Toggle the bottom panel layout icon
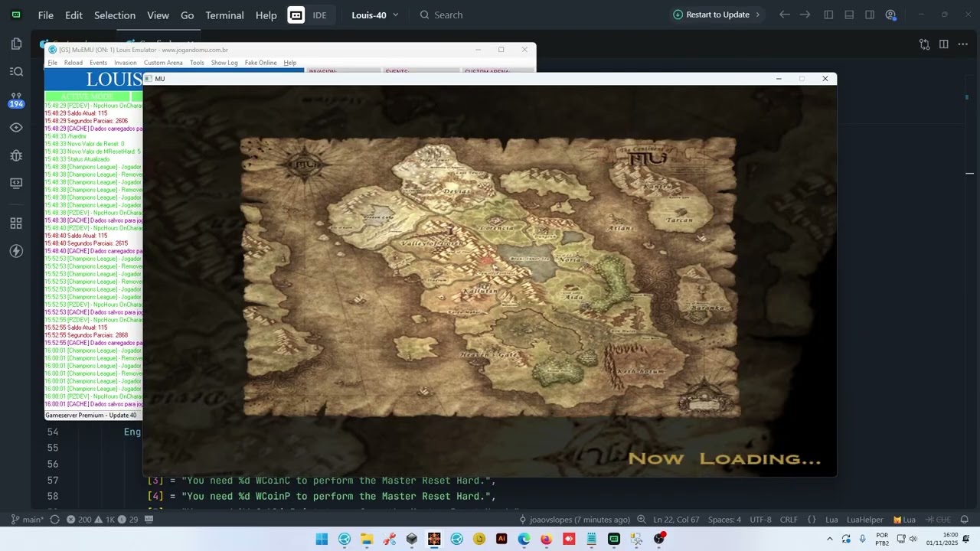Screen dimensions: 980x551 [849, 15]
